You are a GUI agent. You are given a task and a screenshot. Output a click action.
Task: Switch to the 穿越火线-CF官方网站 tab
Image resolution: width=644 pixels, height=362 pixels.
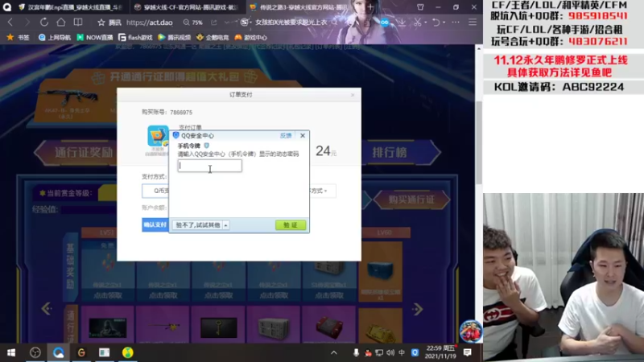point(187,7)
